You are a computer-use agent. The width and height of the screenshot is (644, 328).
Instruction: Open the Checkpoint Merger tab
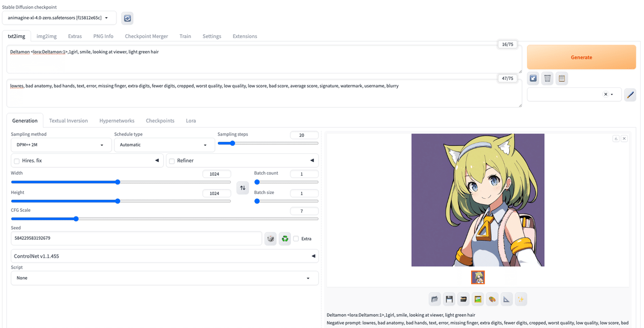pyautogui.click(x=147, y=36)
